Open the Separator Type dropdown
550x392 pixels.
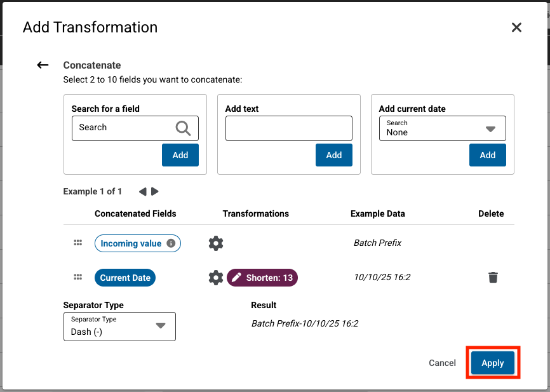pos(119,327)
